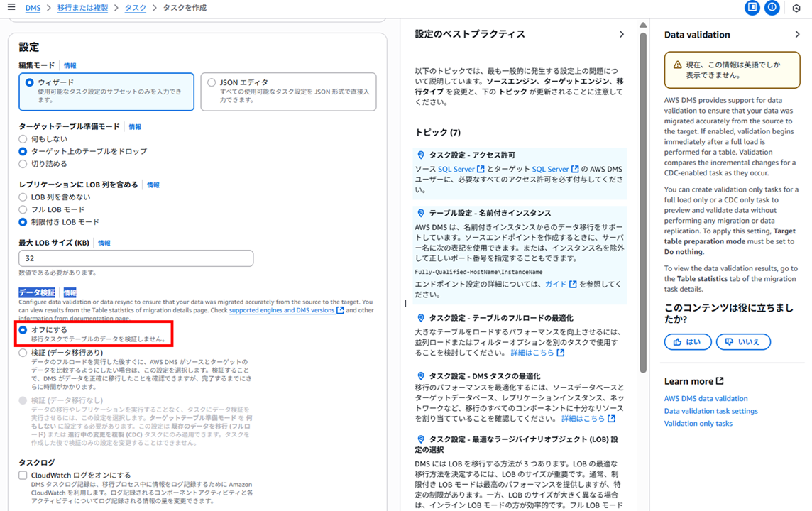Image resolution: width=812 pixels, height=511 pixels.
Task: Open source SQL Server link in アクセス許可 topic
Action: [x=456, y=170]
